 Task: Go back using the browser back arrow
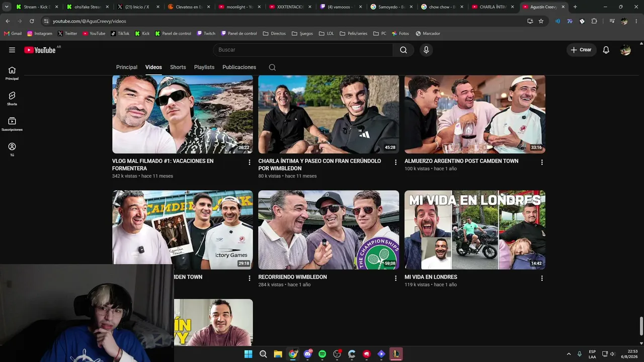pyautogui.click(x=8, y=21)
